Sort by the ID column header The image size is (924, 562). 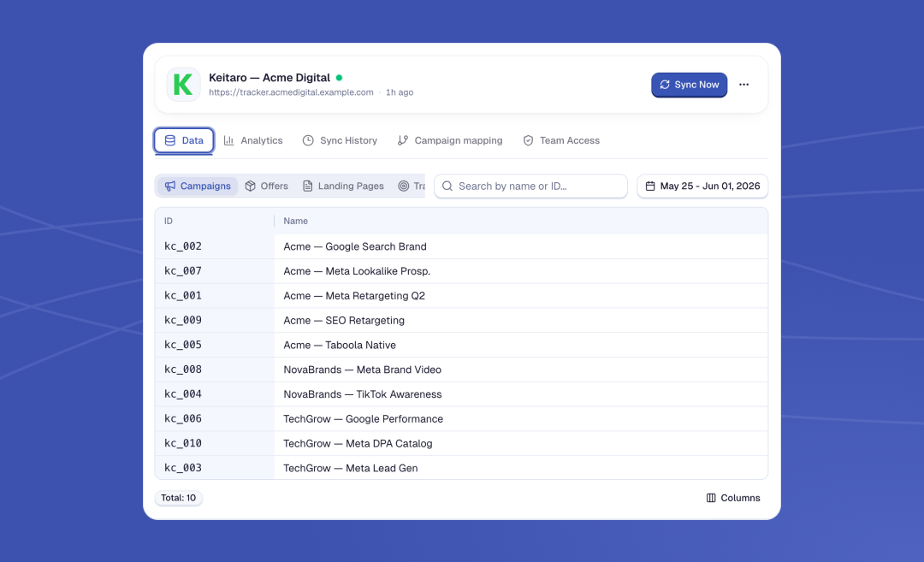(x=169, y=221)
